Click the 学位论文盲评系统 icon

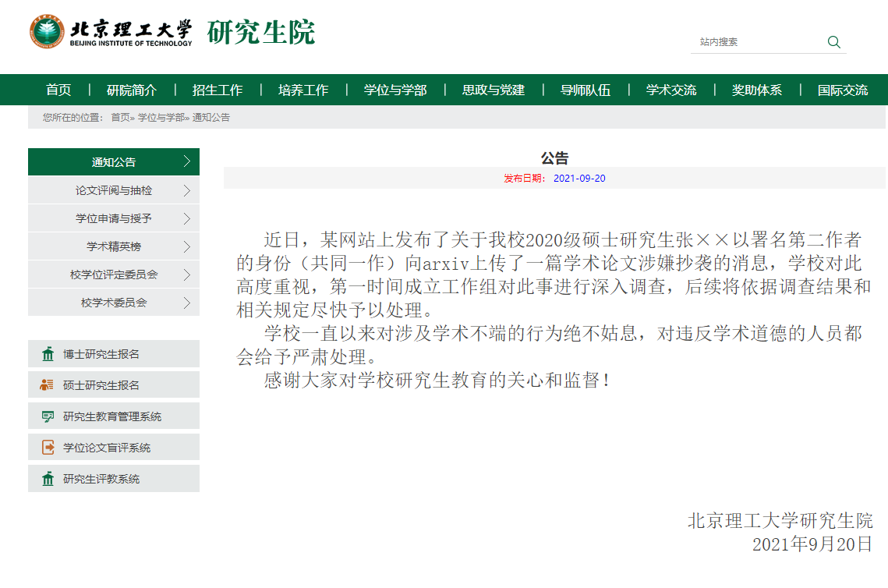(48, 448)
